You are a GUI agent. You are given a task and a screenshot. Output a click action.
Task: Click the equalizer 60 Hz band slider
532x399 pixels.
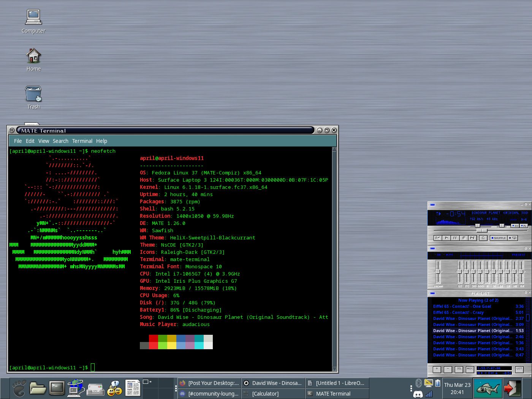point(459,272)
